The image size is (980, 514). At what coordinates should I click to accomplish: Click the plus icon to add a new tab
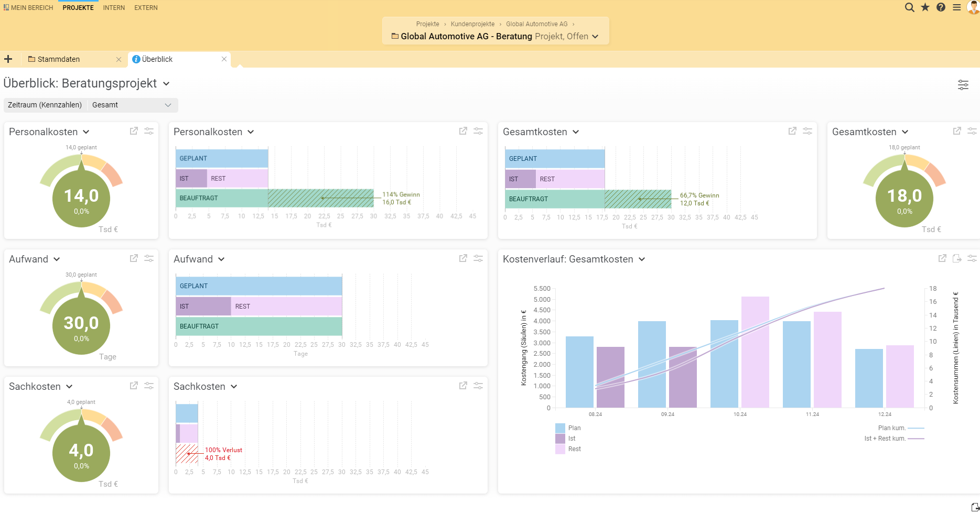pos(8,59)
